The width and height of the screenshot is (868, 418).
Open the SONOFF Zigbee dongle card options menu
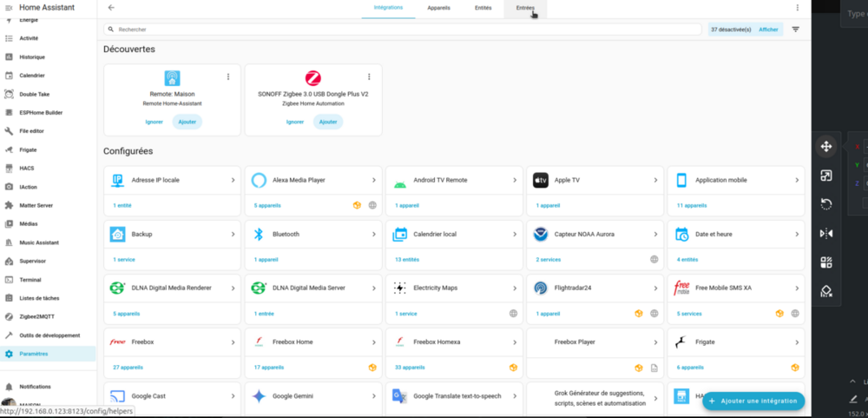[369, 76]
